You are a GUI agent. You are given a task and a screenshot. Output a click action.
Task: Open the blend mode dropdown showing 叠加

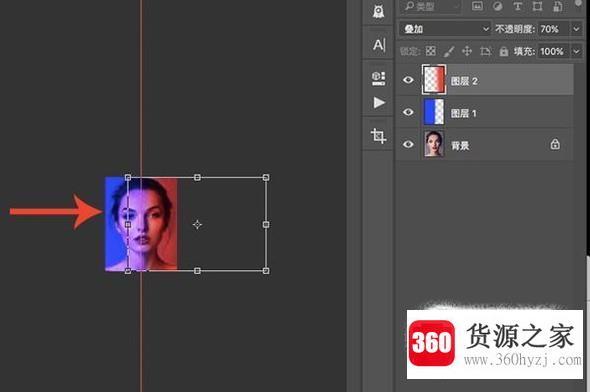point(446,29)
